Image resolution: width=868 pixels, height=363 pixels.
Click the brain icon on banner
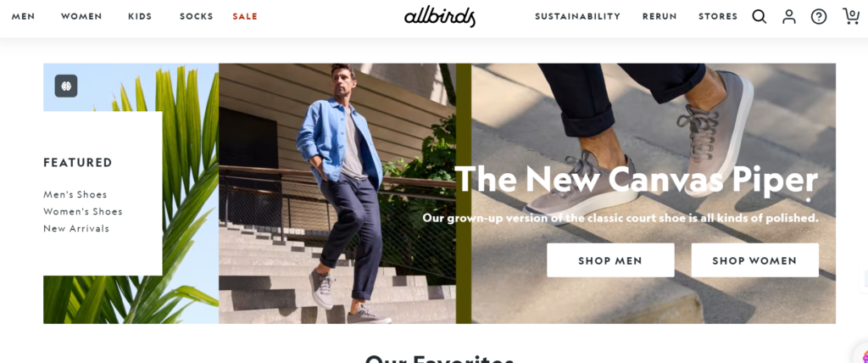66,86
